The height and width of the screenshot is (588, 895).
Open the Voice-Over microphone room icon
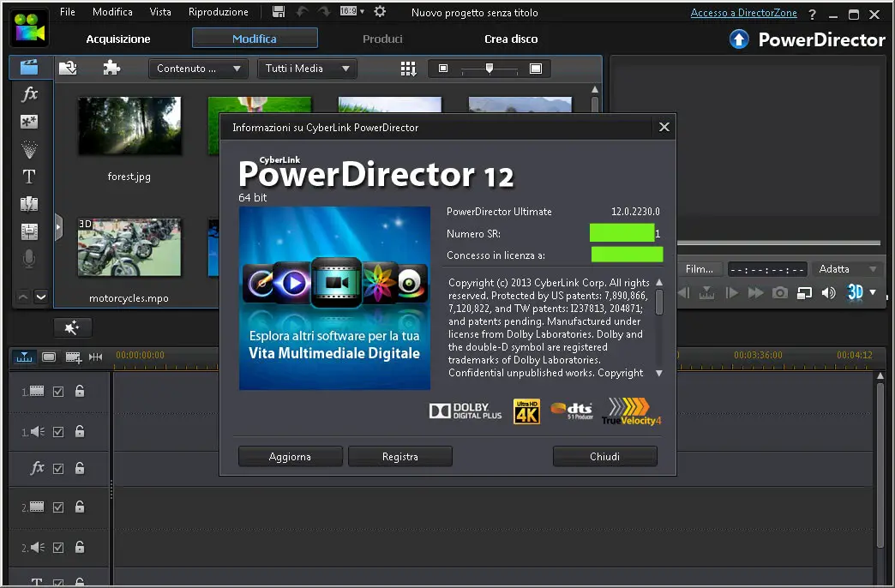point(29,259)
